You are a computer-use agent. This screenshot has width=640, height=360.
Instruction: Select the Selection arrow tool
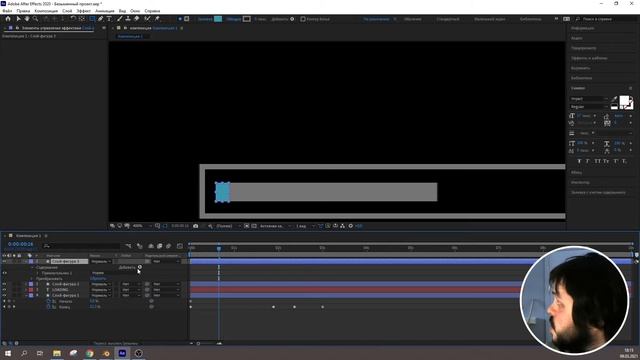[x=18, y=19]
